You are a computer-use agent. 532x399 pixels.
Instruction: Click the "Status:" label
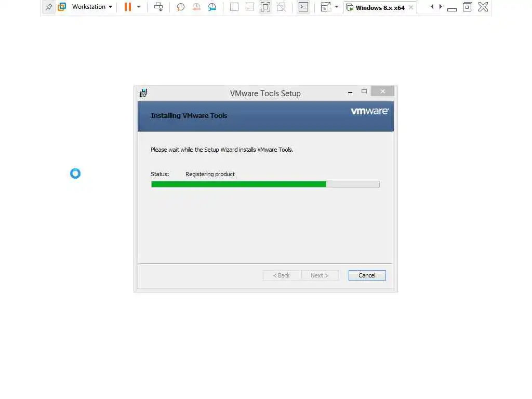pos(160,174)
